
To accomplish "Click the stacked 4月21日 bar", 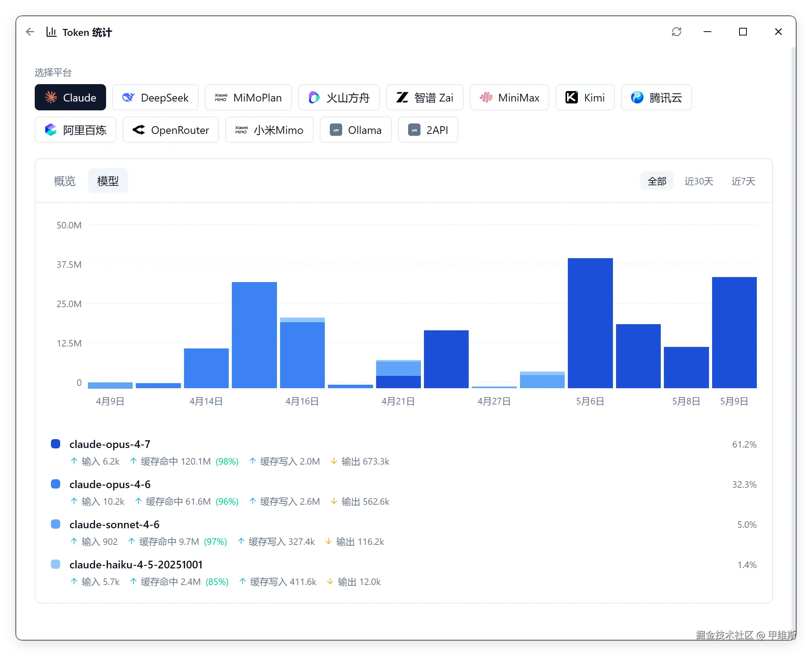I will 398,374.
